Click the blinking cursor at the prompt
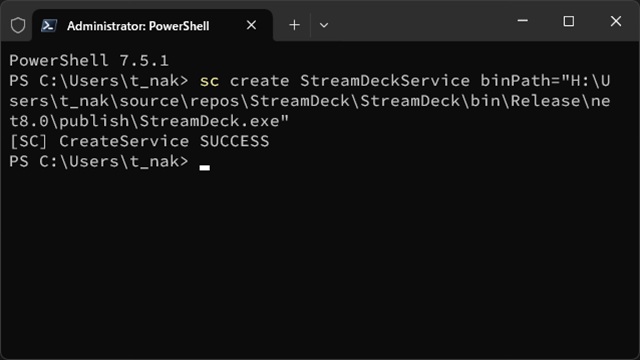 click(x=204, y=167)
